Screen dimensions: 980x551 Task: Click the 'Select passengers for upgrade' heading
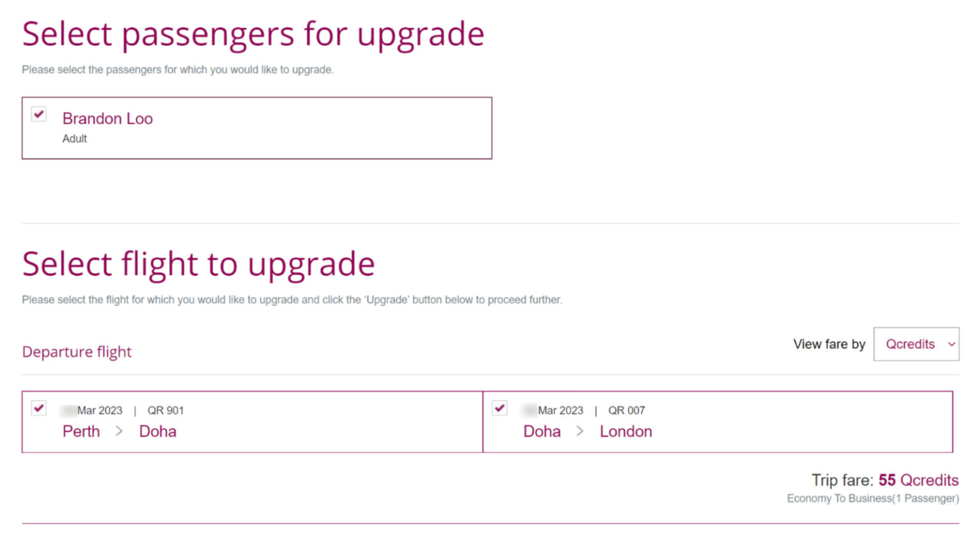coord(253,33)
